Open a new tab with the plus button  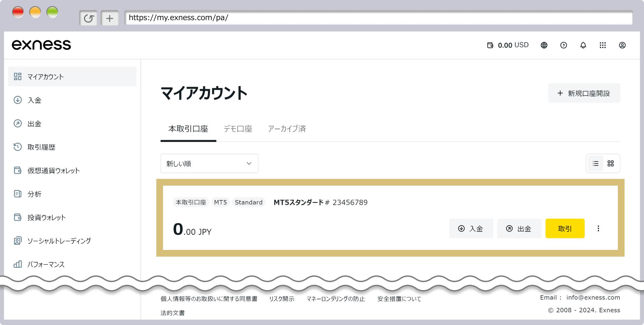[110, 18]
